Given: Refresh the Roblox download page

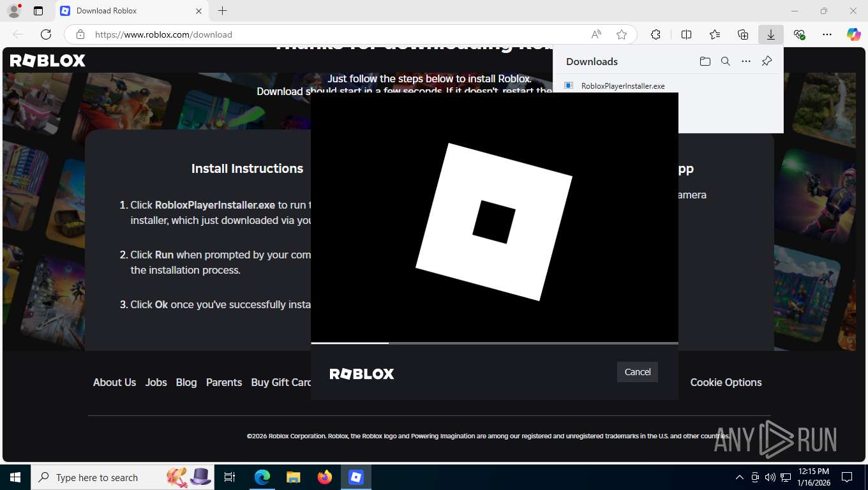Looking at the screenshot, I should (46, 34).
